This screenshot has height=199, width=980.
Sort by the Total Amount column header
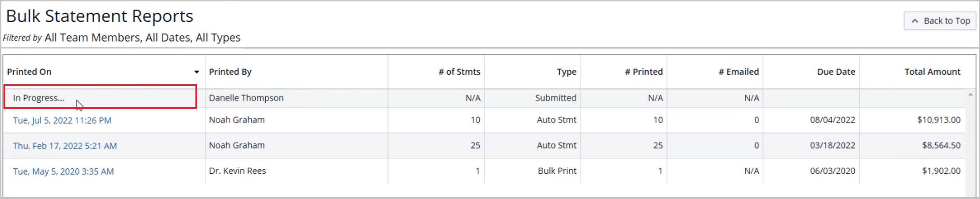(932, 72)
